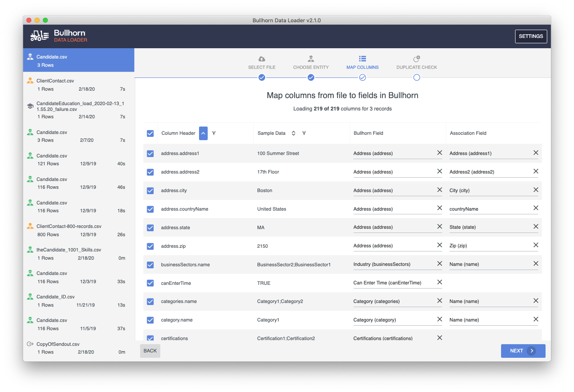The height and width of the screenshot is (392, 574).
Task: Go to the Choose Entity step icon
Action: (x=311, y=59)
